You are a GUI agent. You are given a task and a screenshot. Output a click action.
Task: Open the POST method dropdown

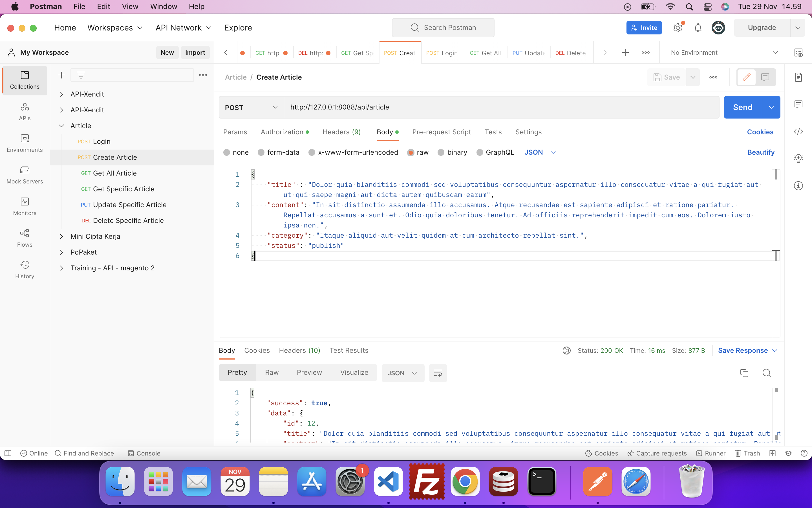(251, 108)
